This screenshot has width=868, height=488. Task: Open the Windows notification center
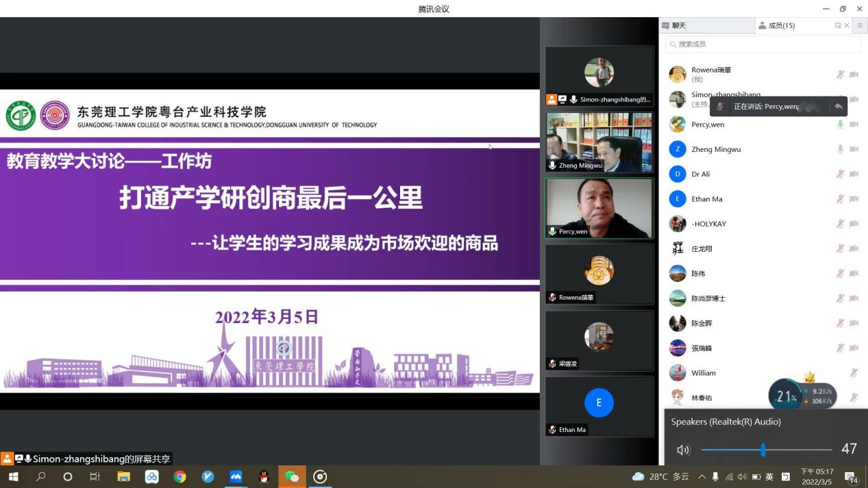point(851,477)
